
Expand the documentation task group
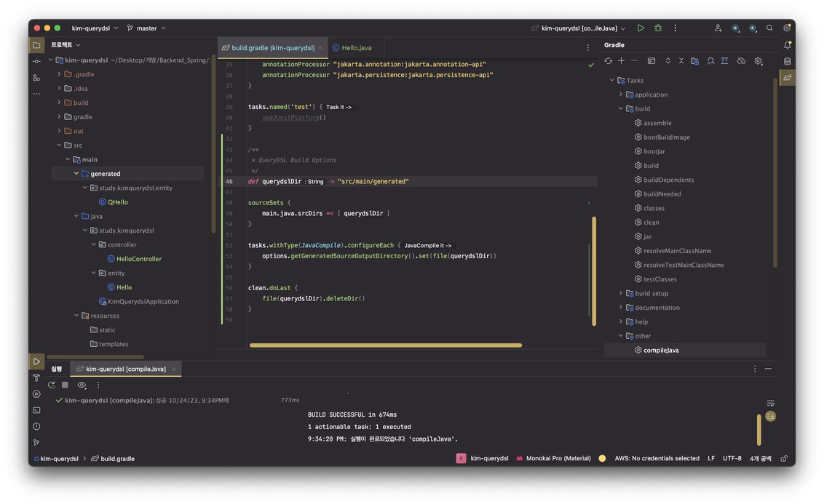click(x=621, y=308)
